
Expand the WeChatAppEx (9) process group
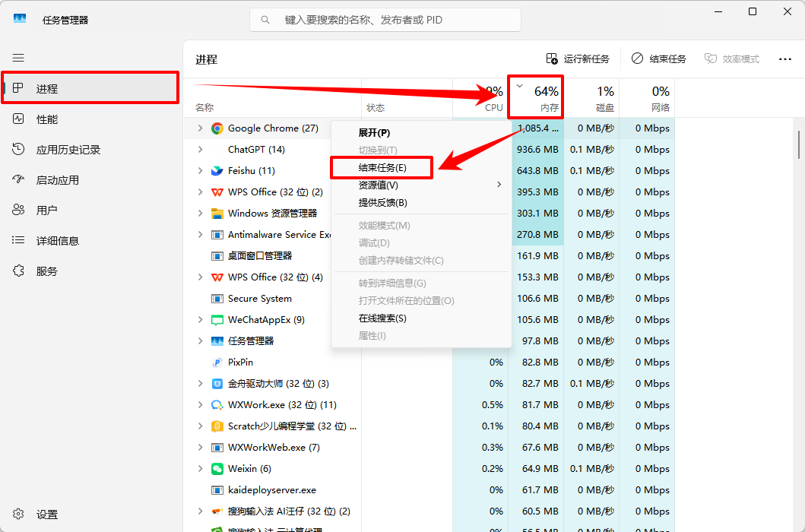coord(200,319)
